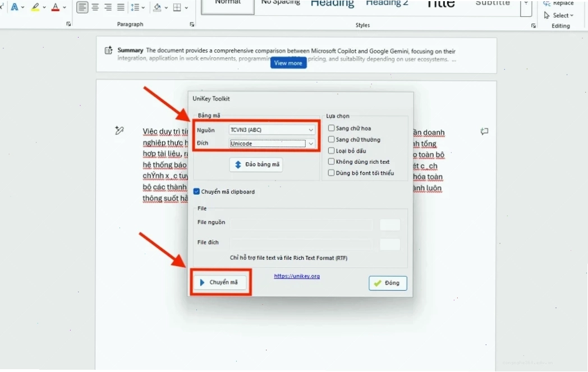Open the font color dropdown arrow
The image size is (588, 372).
pos(65,7)
